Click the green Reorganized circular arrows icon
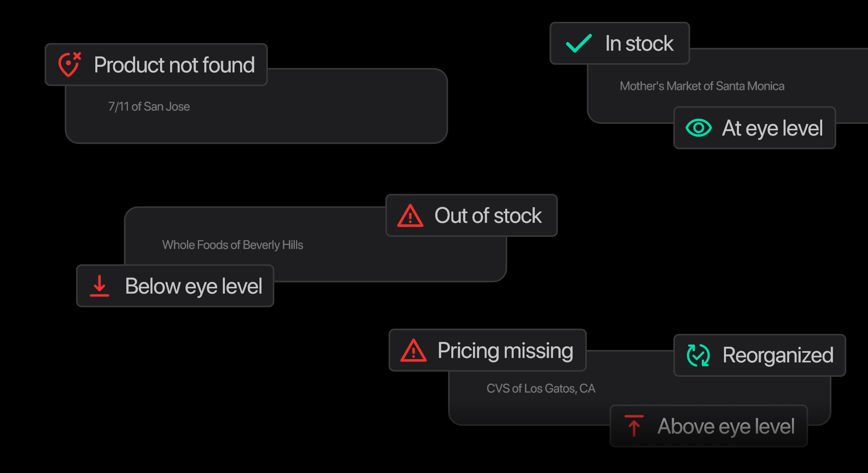Image resolution: width=868 pixels, height=473 pixels. [x=698, y=355]
